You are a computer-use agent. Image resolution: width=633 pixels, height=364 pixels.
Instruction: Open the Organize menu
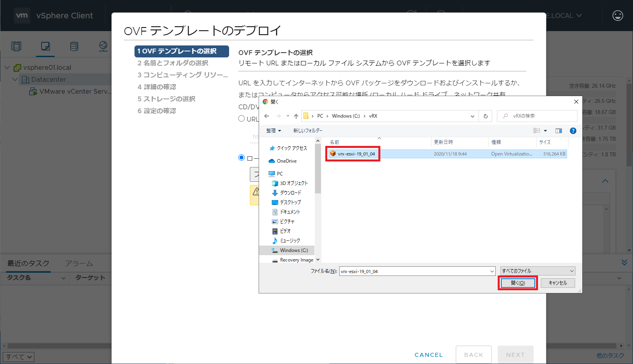273,131
